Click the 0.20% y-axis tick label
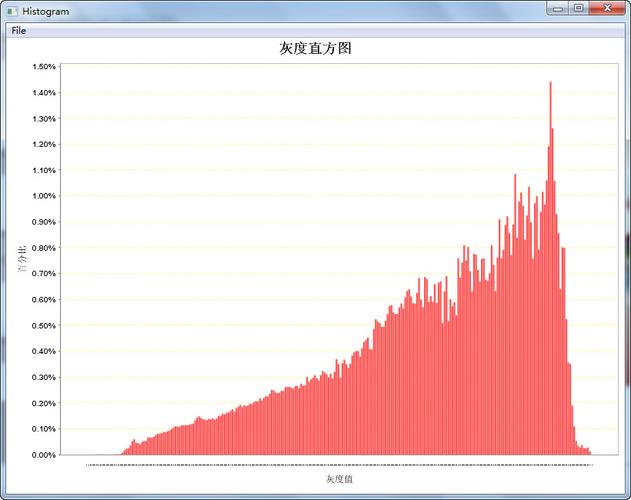631x500 pixels. point(44,403)
